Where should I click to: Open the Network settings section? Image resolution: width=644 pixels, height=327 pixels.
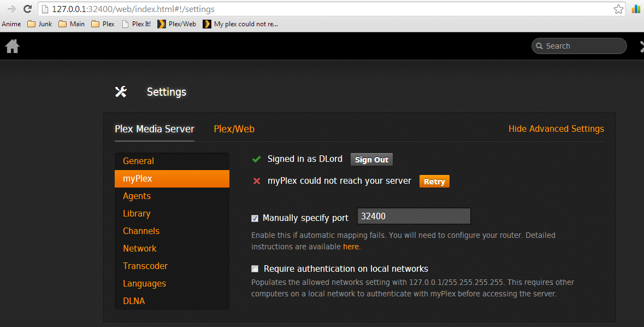tap(172, 248)
